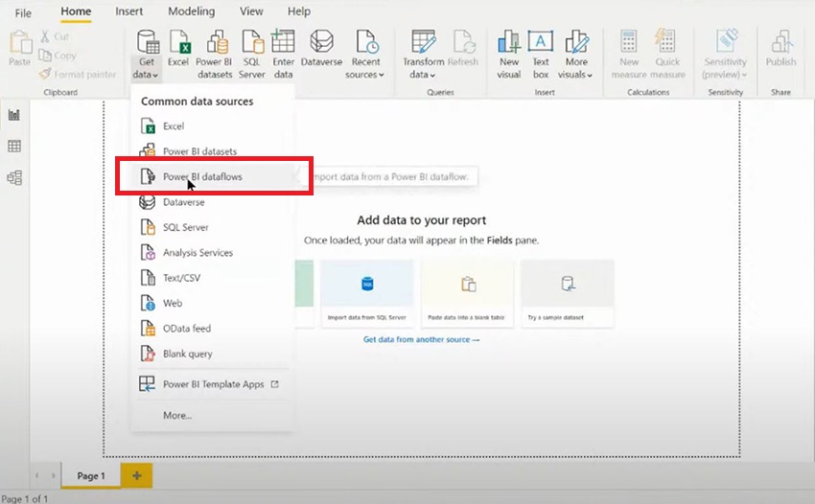Choose Web from the data sources menu
The image size is (815, 504).
(x=213, y=303)
